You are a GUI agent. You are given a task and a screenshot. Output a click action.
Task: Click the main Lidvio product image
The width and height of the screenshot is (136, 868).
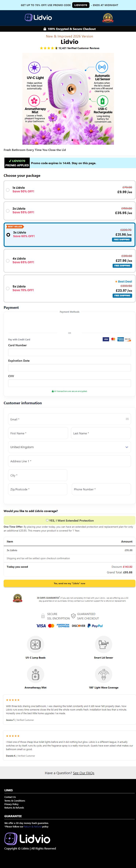(x=68, y=99)
